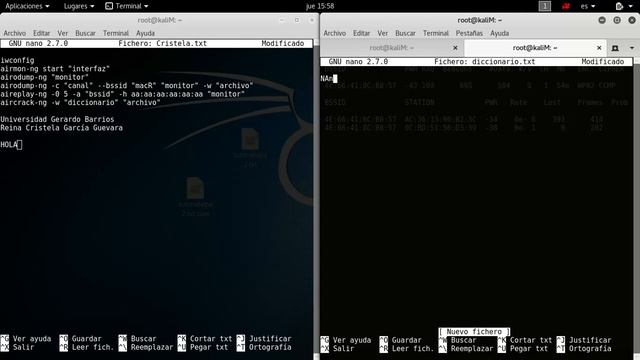Close the right terminal window
640x360 pixels.
click(632, 20)
